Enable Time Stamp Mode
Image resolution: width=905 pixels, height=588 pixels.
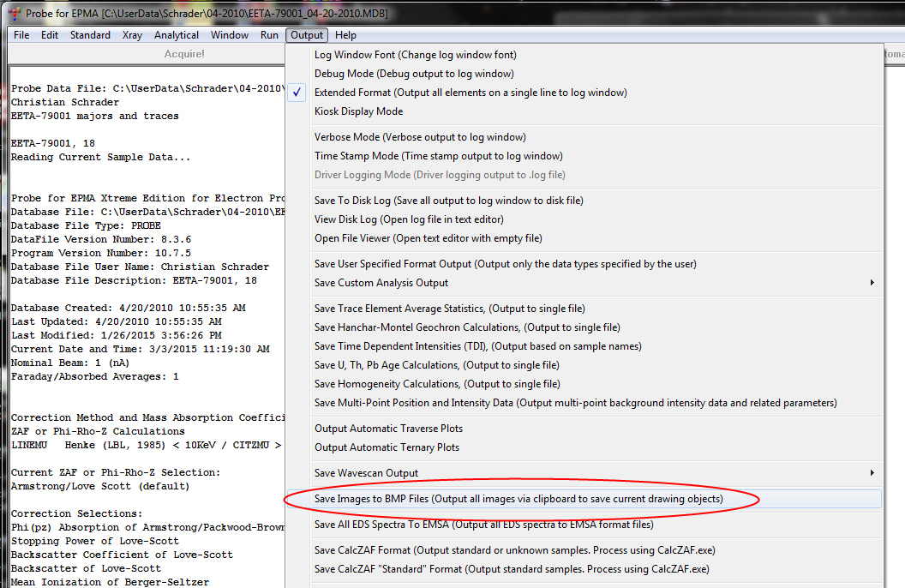click(438, 156)
